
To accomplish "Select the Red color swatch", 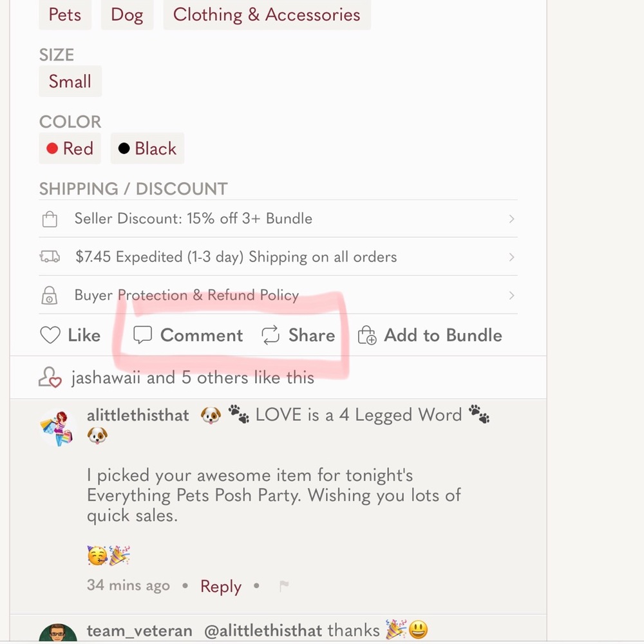I will 70,148.
